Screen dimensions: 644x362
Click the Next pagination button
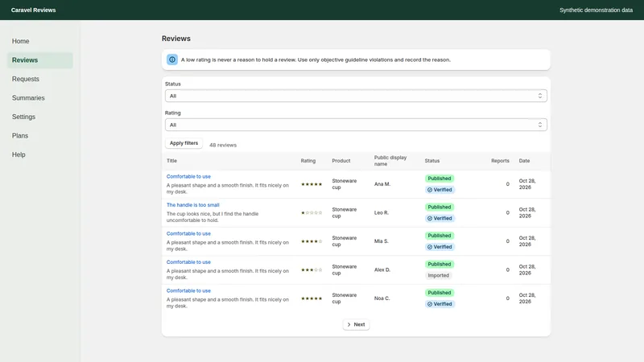356,324
